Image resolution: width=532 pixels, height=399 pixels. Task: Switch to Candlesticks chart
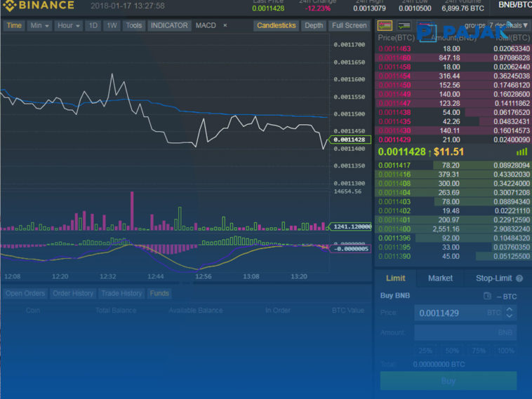pos(277,25)
